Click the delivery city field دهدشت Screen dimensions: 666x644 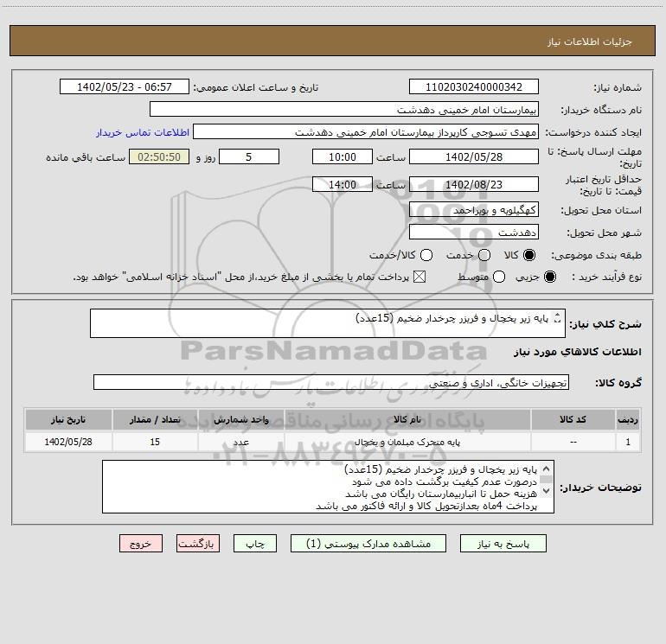point(474,232)
